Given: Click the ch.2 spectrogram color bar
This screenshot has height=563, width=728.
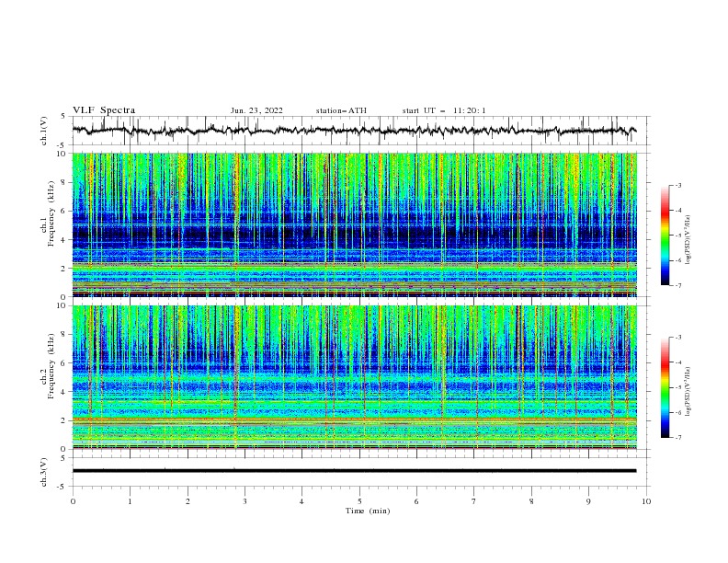Looking at the screenshot, I should [x=665, y=387].
